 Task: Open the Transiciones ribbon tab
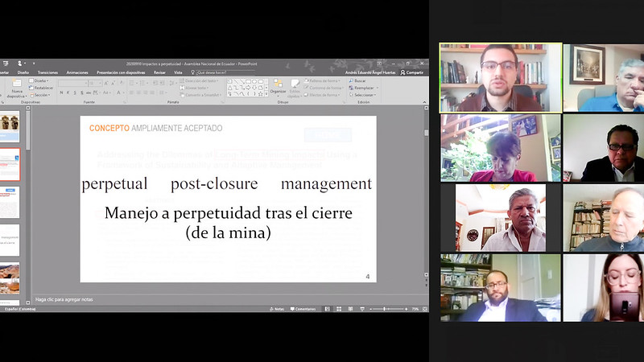47,72
